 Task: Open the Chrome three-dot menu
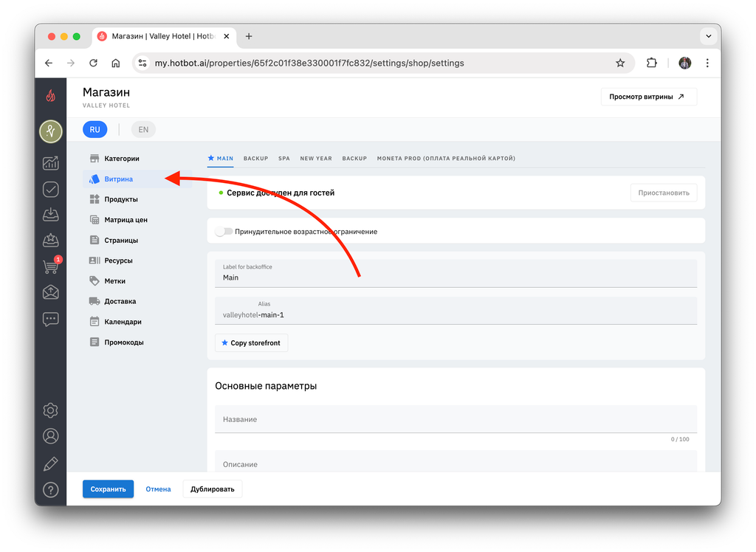pyautogui.click(x=707, y=63)
